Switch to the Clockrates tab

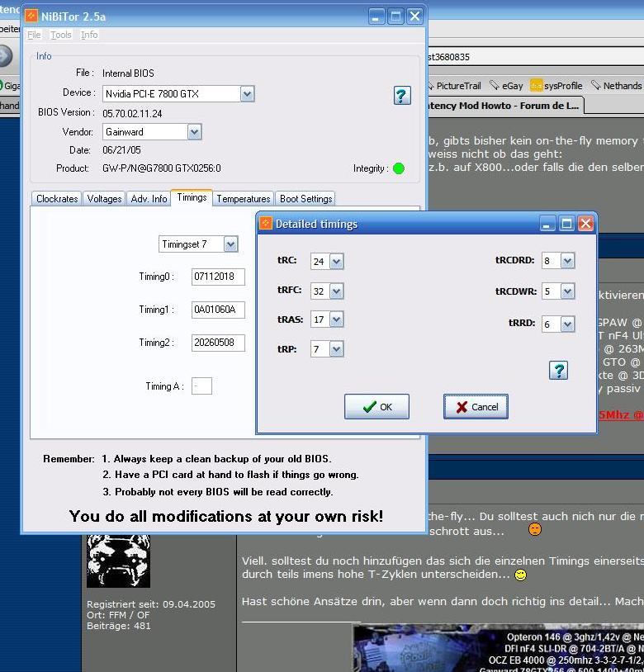(x=57, y=199)
